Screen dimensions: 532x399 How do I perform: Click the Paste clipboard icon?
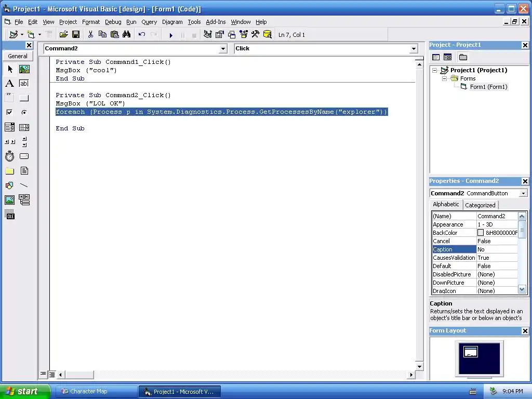(115, 35)
